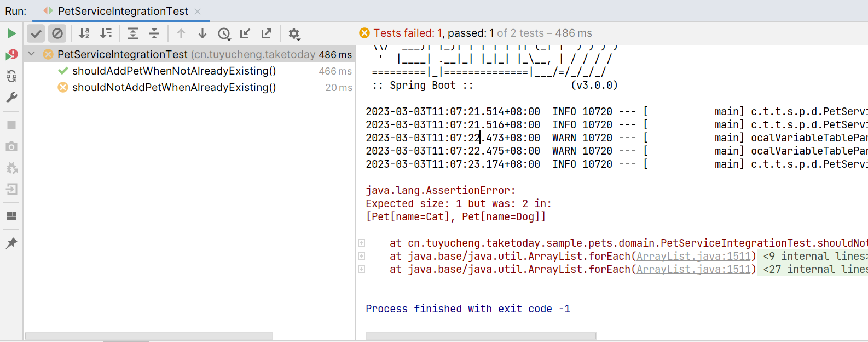The image size is (868, 342).
Task: Select shouldAddPetWhenNotAlreadyExisting() passed test
Action: [x=174, y=71]
